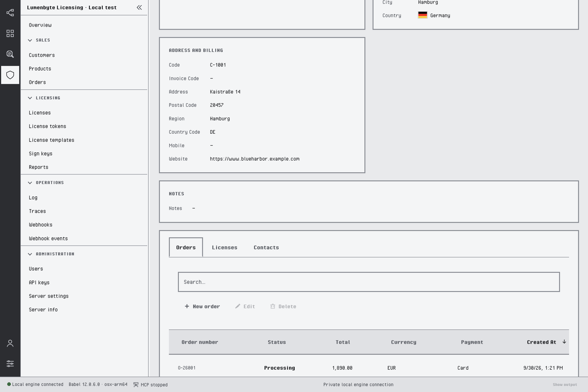Open Overview in the sidebar

pos(40,25)
